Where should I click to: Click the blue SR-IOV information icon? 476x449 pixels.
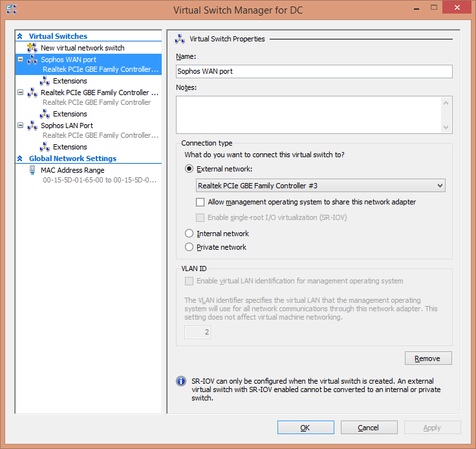(181, 381)
